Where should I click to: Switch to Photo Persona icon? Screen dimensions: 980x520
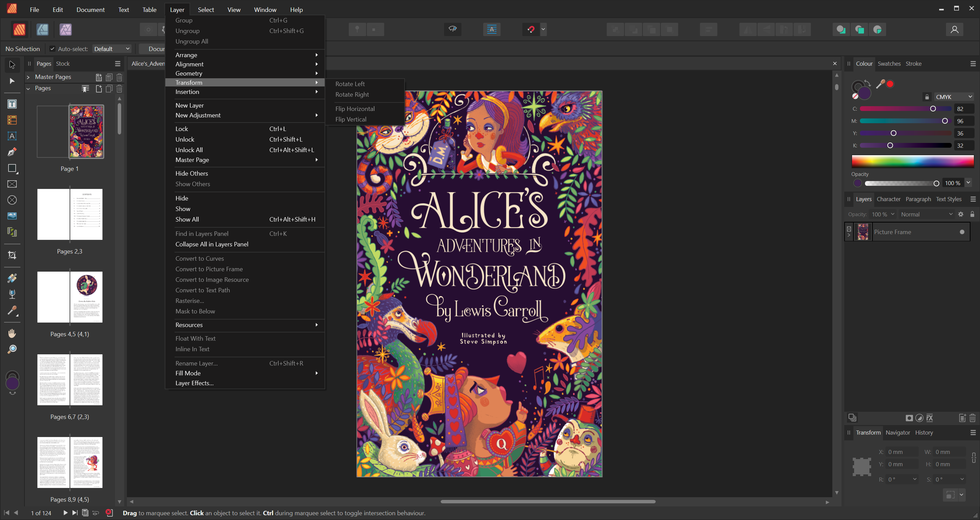click(x=65, y=29)
